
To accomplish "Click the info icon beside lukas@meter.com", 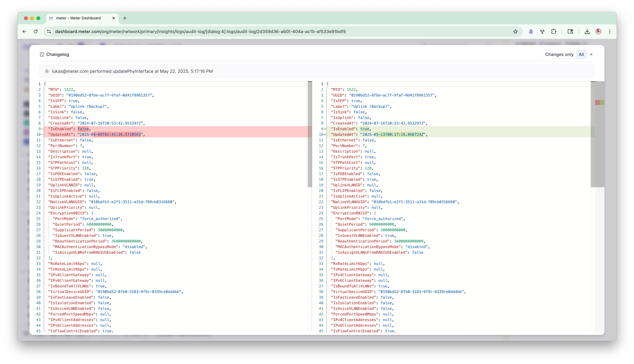I will (47, 71).
